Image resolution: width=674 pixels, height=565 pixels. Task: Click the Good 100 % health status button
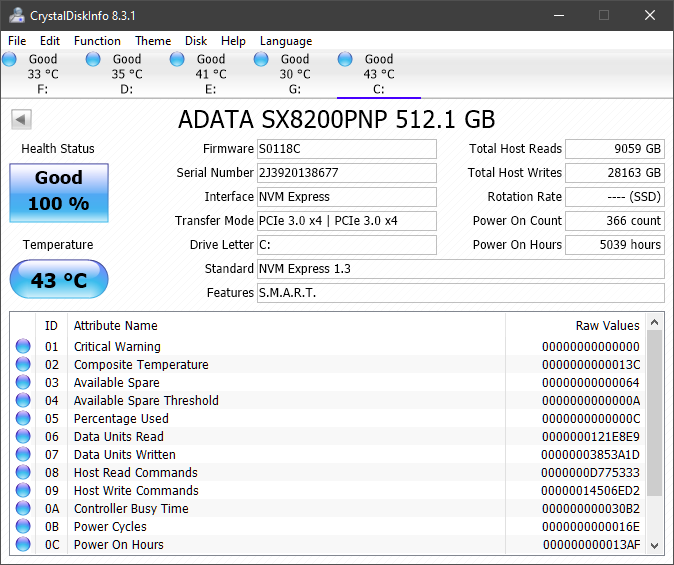(x=59, y=193)
